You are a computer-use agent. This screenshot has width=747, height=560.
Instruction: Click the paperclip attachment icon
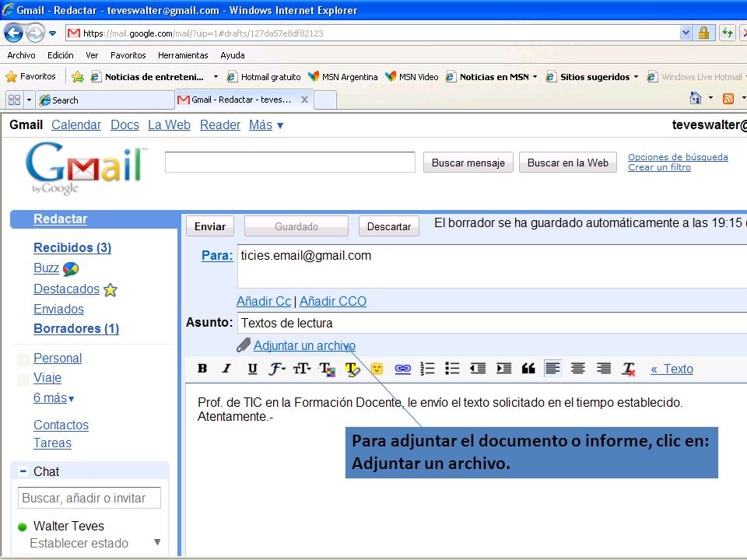(244, 345)
